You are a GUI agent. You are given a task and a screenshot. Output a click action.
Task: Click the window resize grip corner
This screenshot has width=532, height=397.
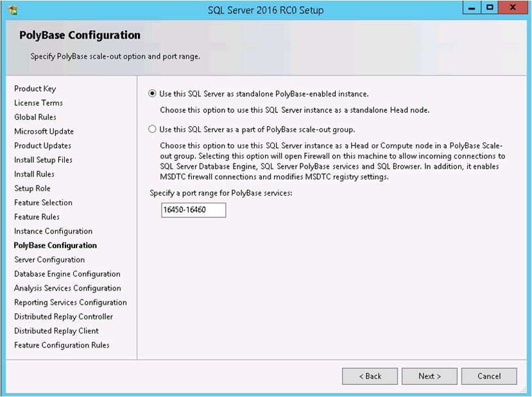click(523, 390)
